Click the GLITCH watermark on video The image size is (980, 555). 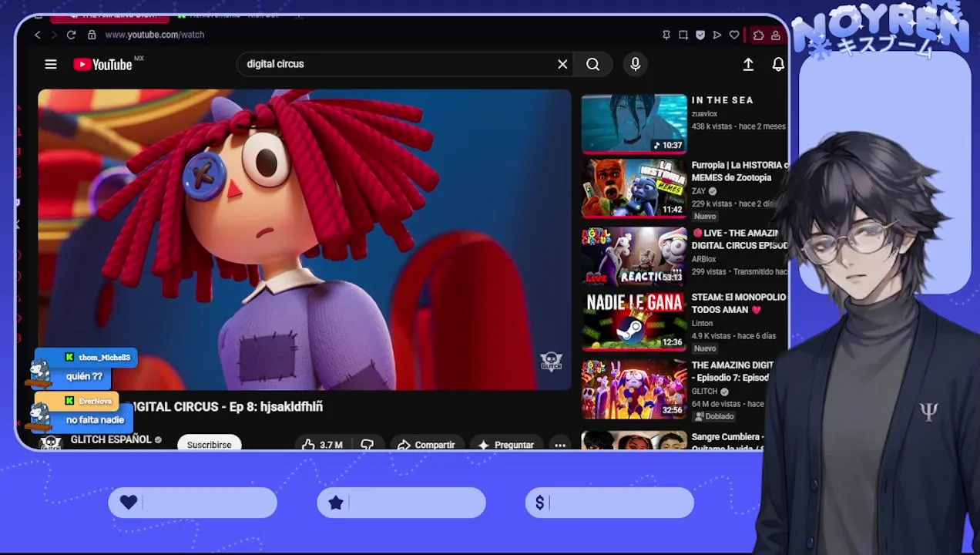[x=551, y=361]
